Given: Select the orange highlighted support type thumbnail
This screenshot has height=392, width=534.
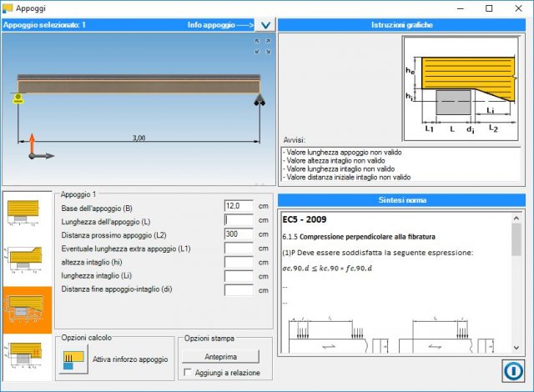Looking at the screenshot, I should (27, 309).
